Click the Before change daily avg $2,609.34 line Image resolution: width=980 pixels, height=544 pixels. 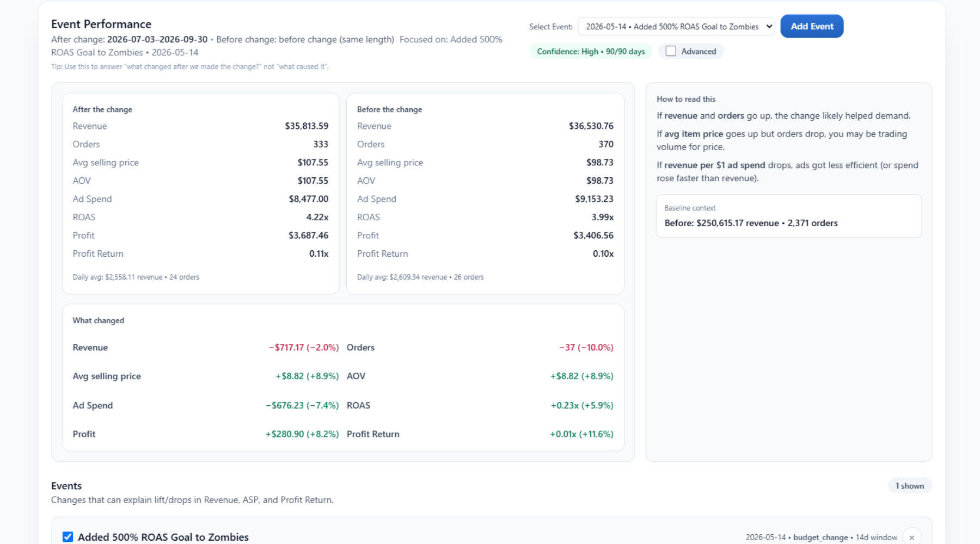(x=420, y=277)
